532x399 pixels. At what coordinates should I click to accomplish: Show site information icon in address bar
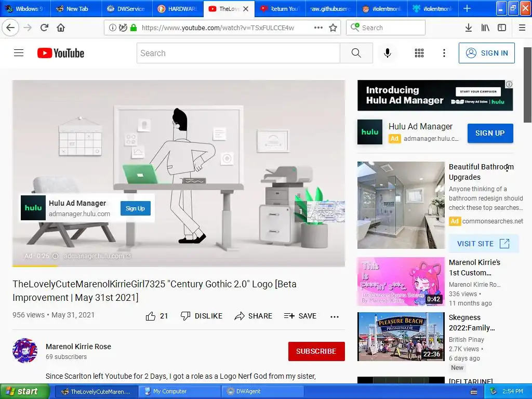point(113,28)
